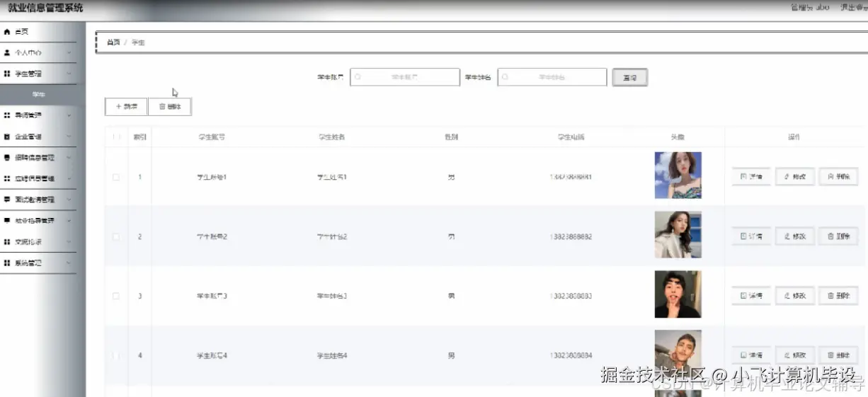The width and height of the screenshot is (868, 397).
Task: Focus the 学生账号 search input field
Action: coord(405,77)
